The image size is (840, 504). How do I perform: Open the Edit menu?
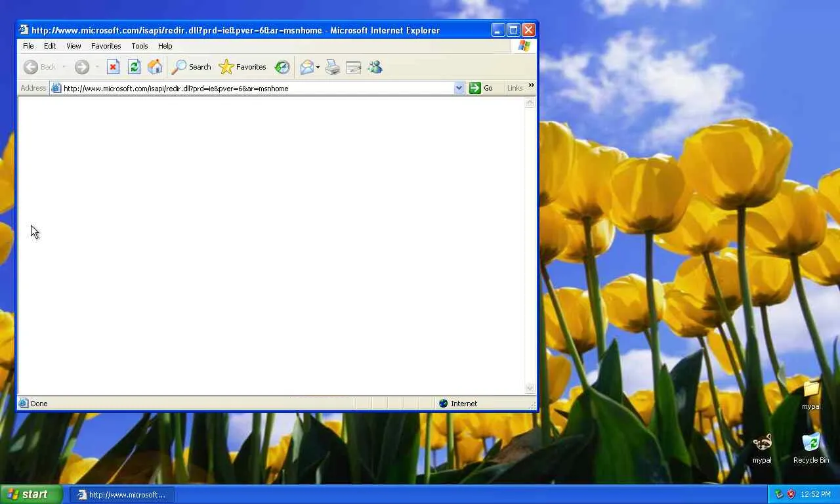[x=50, y=46]
